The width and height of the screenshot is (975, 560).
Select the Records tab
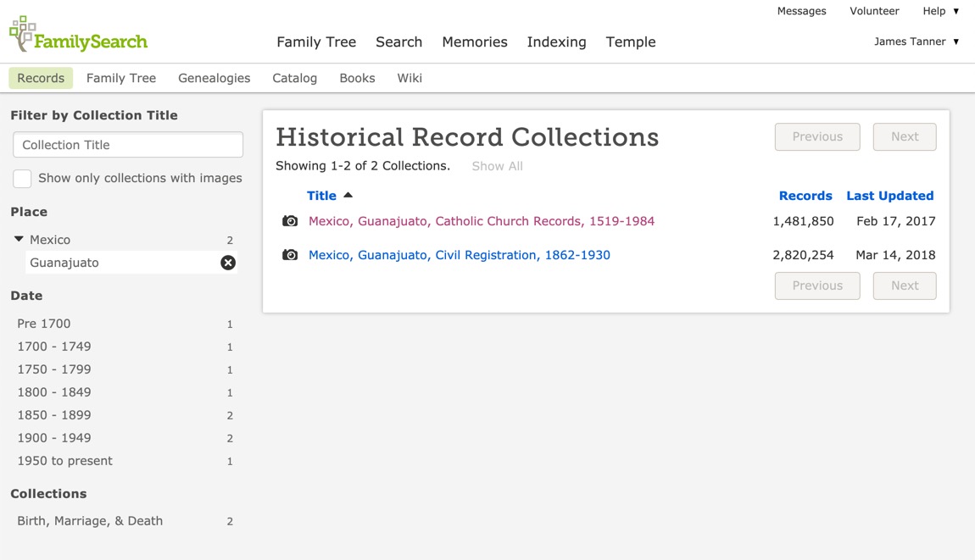tap(41, 78)
